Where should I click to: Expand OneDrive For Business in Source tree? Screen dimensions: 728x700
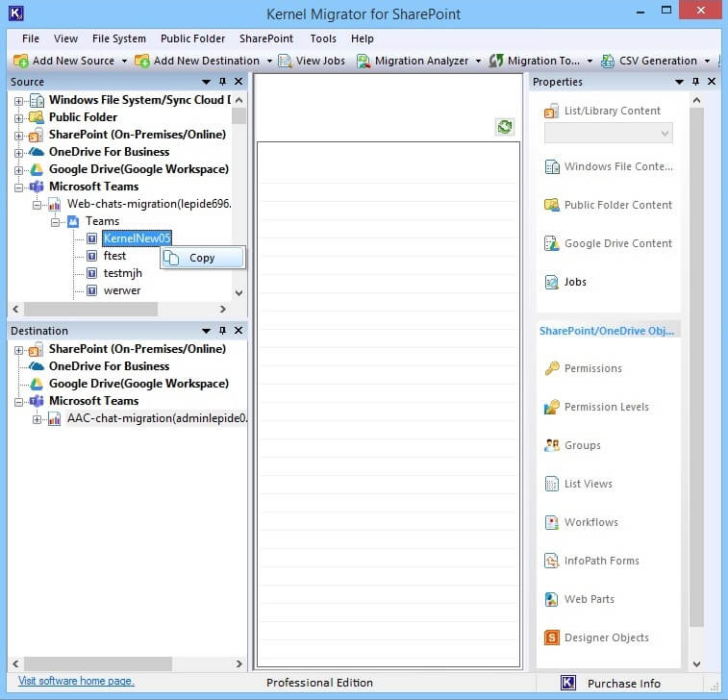click(x=18, y=153)
